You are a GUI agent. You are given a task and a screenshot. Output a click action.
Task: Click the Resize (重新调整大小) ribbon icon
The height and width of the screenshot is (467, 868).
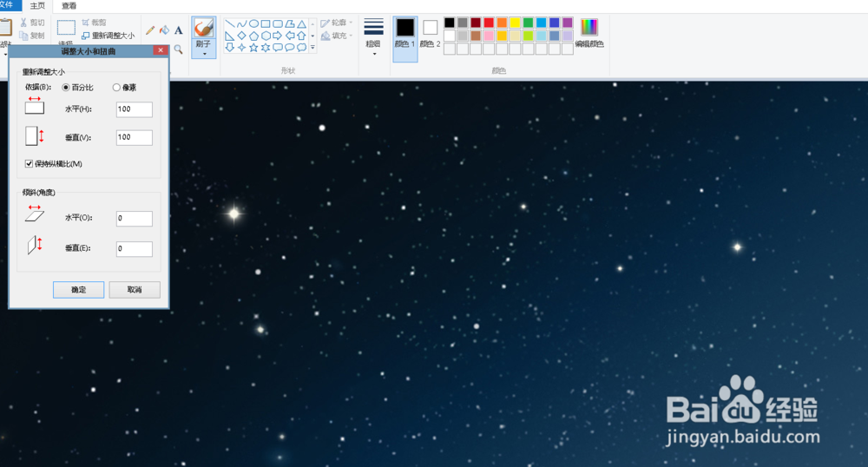coord(85,36)
